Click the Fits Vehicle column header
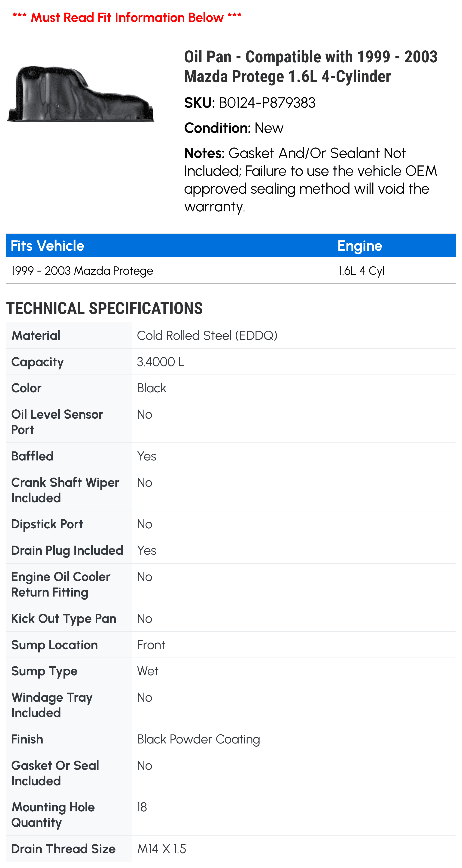The height and width of the screenshot is (868, 462). click(48, 246)
